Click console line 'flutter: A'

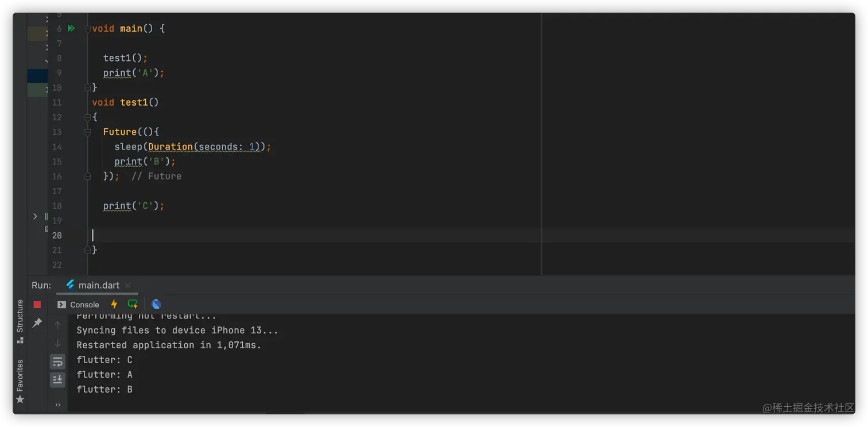coord(104,375)
